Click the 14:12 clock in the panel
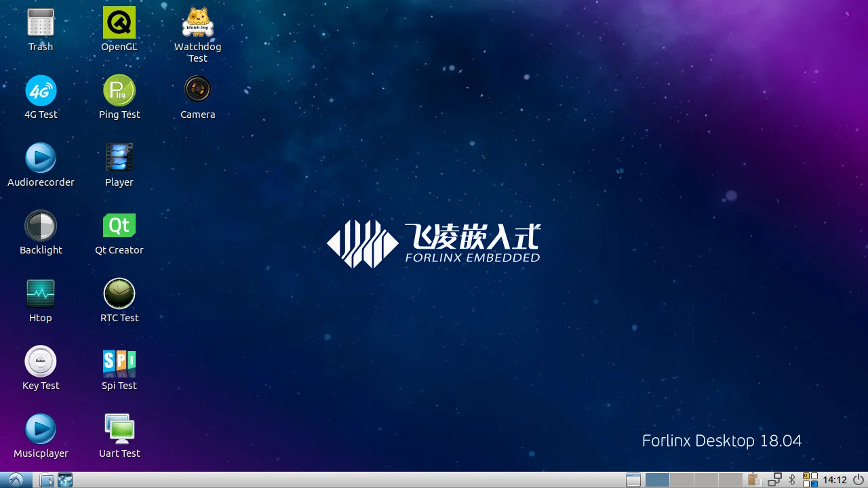 (835, 481)
